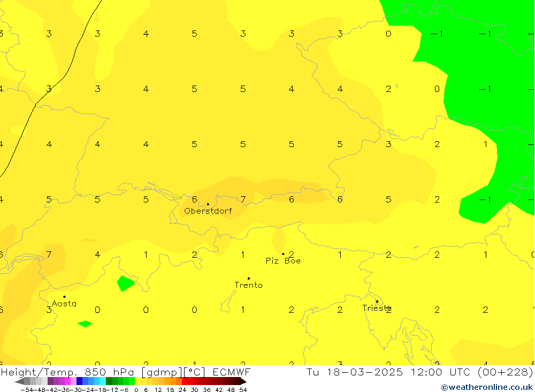Pick the cyan swatch on the temperature scale

pyautogui.click(x=103, y=381)
